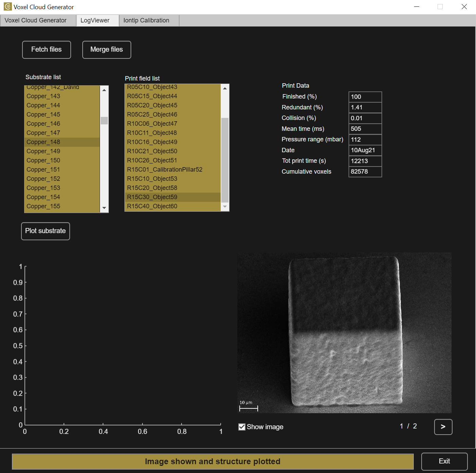Switch to Voxel Cloud Generator tab

[x=38, y=20]
